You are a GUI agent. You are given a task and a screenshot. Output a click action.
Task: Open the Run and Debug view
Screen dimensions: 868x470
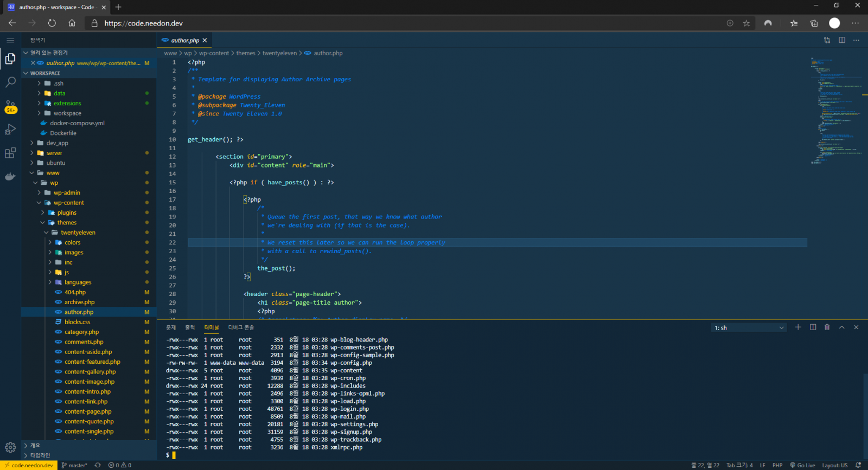(x=10, y=130)
